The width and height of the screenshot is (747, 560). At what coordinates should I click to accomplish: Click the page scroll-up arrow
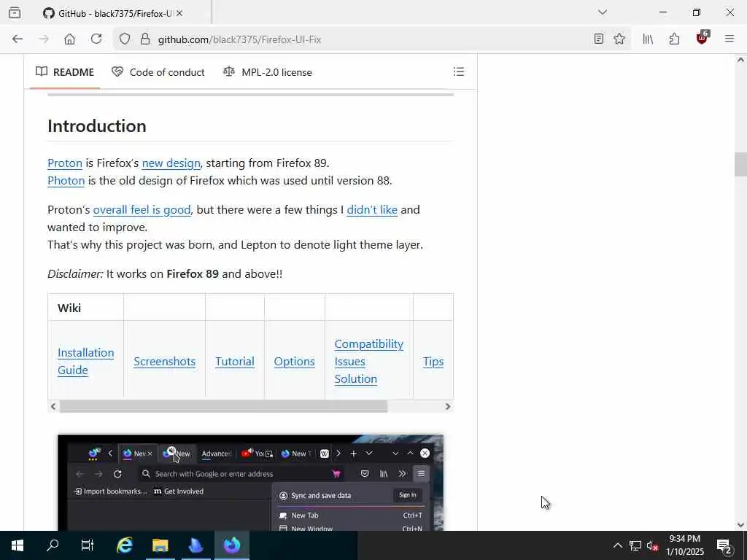(740, 60)
